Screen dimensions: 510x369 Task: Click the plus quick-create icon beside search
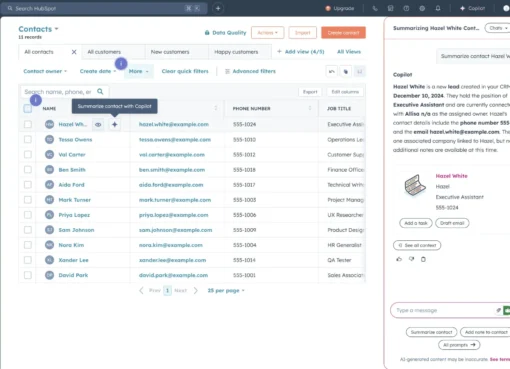point(218,8)
